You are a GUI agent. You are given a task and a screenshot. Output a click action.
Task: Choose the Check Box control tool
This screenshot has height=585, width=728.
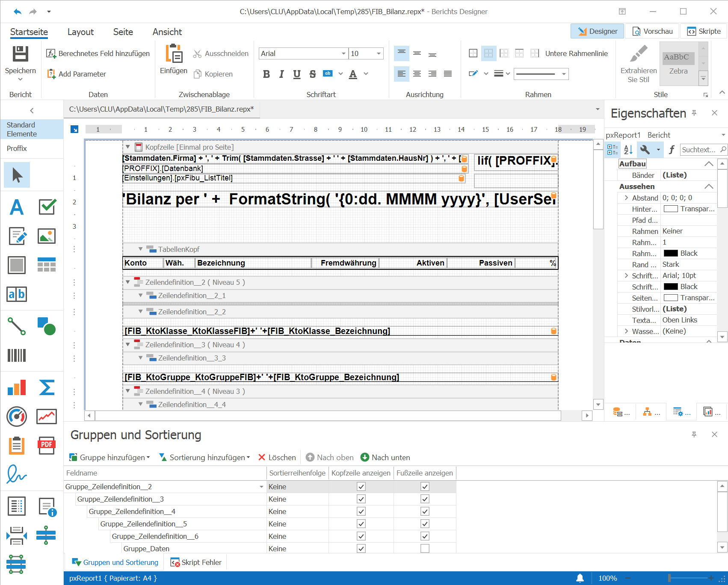[x=47, y=207]
